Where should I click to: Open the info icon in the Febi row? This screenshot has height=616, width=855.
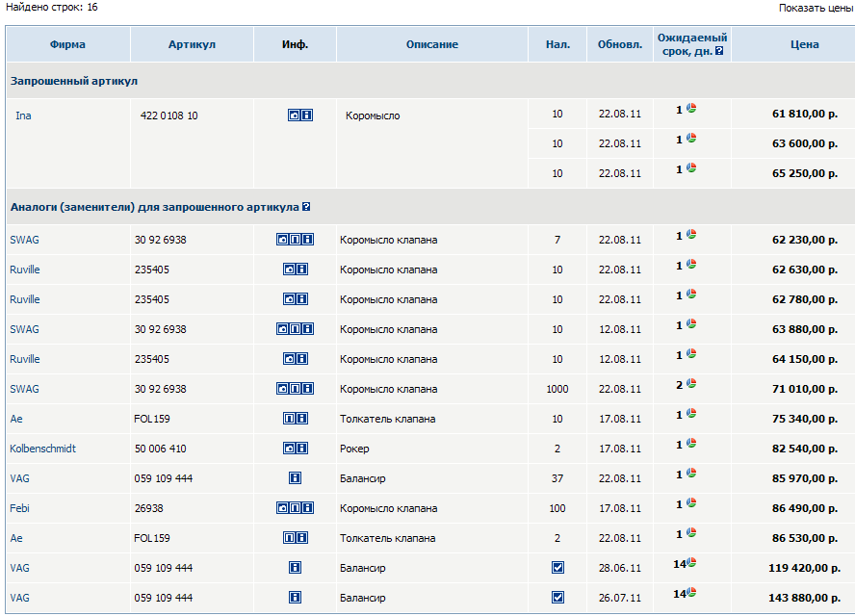pos(307,508)
